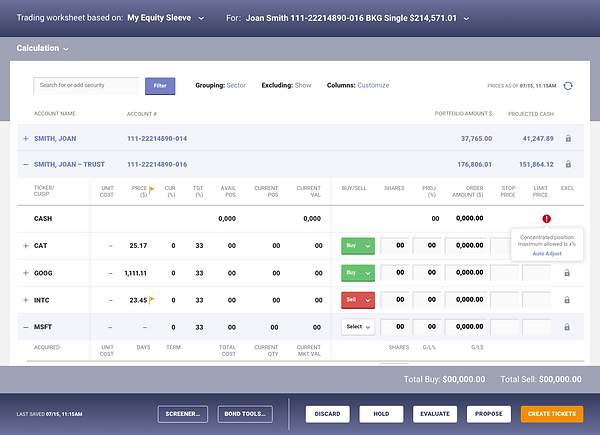The width and height of the screenshot is (600, 435).
Task: Click projected cash 151,864.12
Action: [x=536, y=165]
